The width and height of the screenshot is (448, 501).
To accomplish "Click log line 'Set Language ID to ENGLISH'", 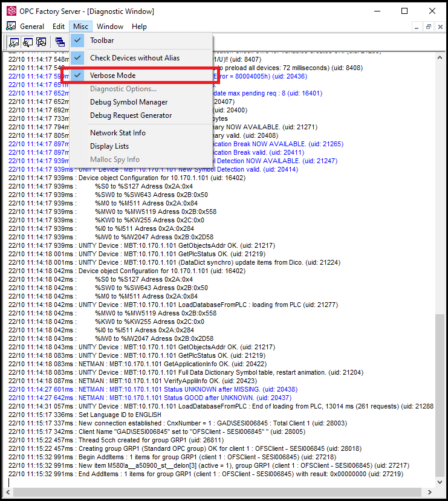I will pos(85,415).
